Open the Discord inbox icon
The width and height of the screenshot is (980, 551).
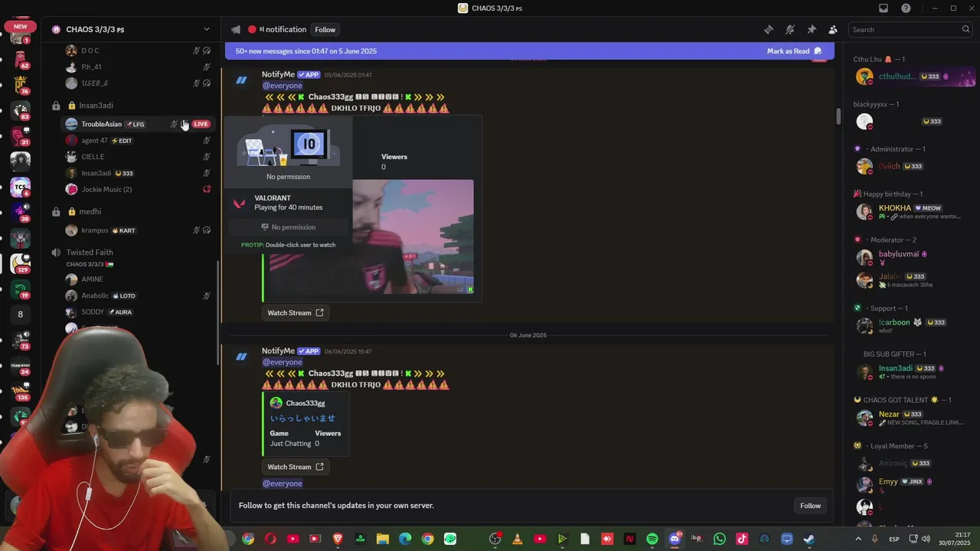(x=884, y=8)
